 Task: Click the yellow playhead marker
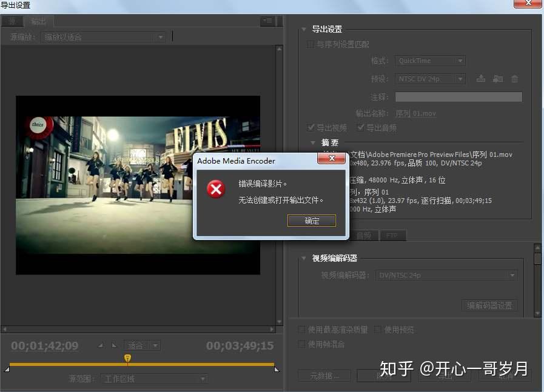127,359
